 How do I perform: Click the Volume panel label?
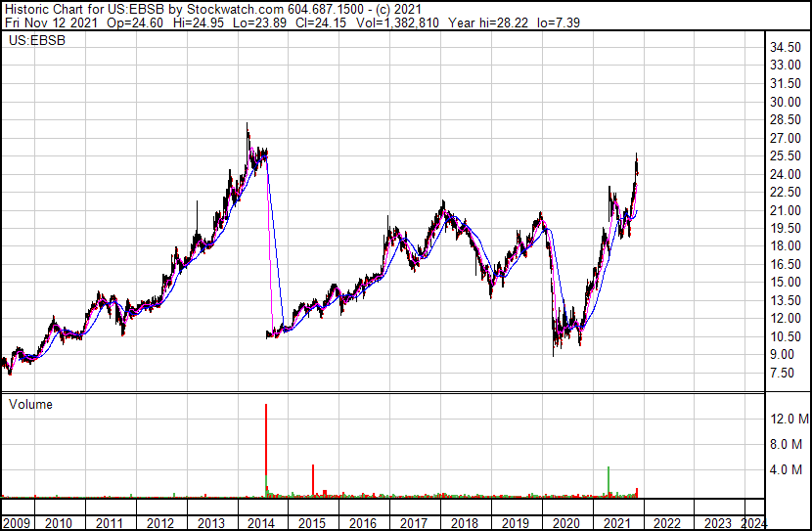tap(30, 404)
